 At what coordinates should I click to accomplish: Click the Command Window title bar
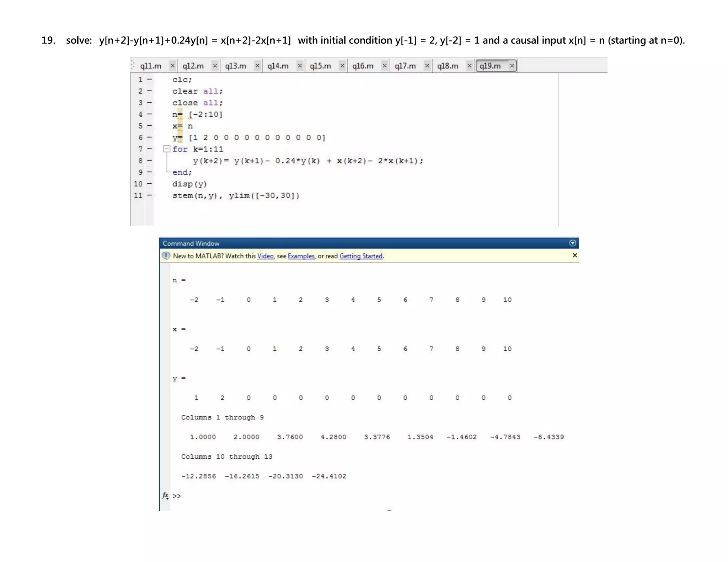(369, 243)
